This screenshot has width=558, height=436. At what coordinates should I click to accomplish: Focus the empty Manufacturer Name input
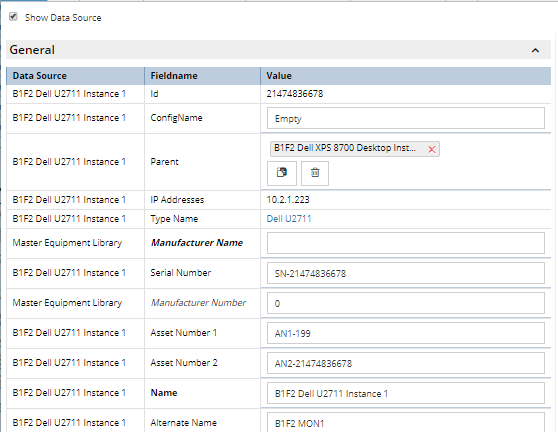(x=406, y=243)
